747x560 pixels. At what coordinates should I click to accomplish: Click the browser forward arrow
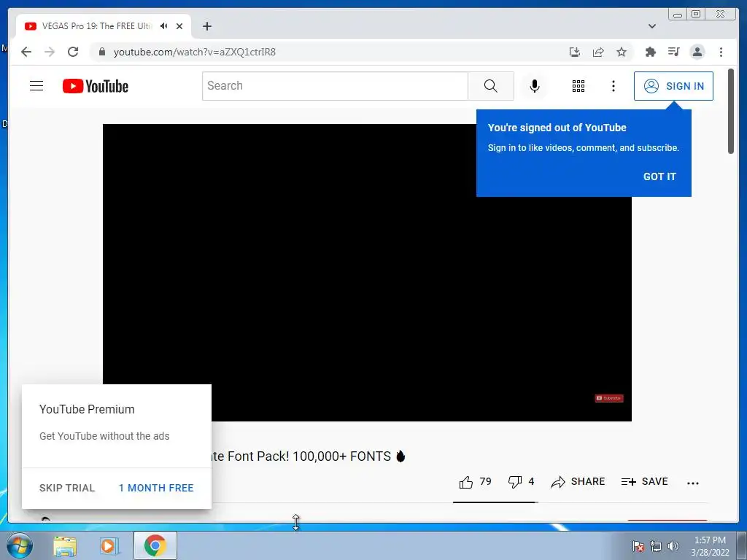click(x=50, y=52)
